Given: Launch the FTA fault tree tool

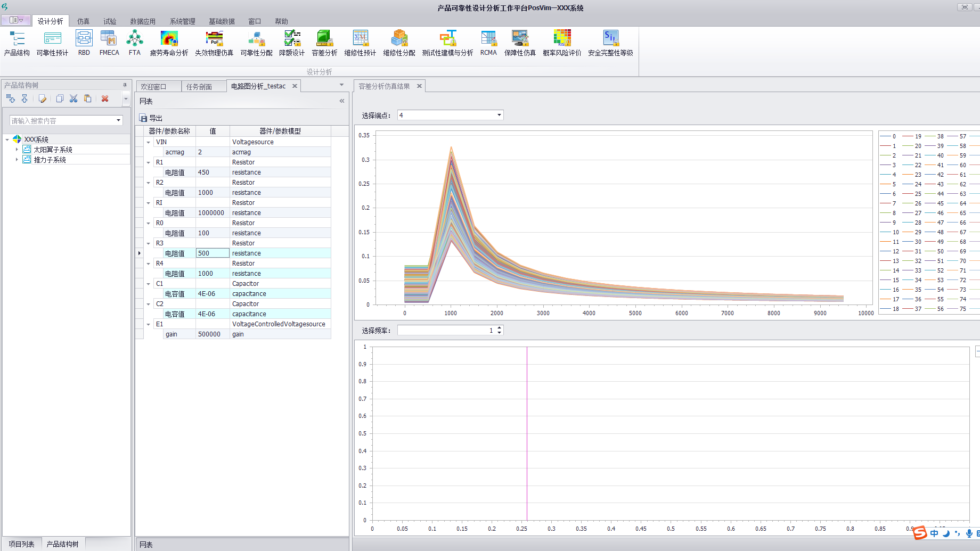Looking at the screenshot, I should click(x=135, y=43).
